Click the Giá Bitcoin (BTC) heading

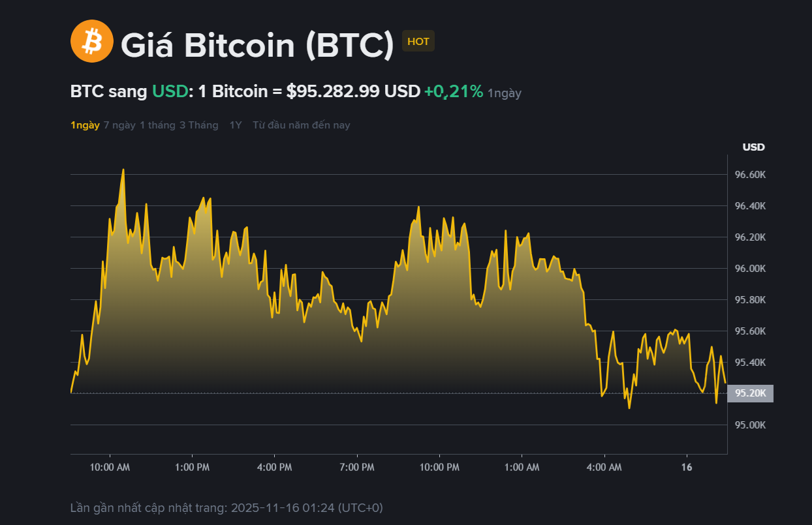tap(257, 44)
